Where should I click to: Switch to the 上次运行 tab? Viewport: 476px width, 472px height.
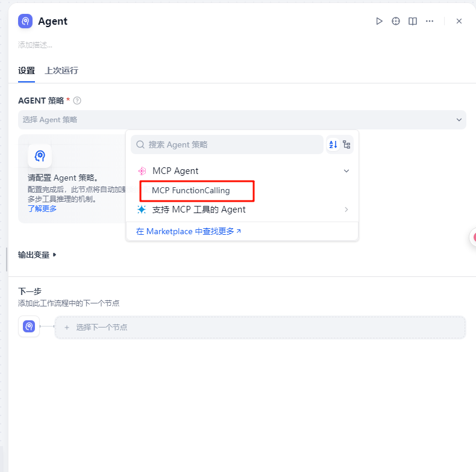tap(61, 70)
